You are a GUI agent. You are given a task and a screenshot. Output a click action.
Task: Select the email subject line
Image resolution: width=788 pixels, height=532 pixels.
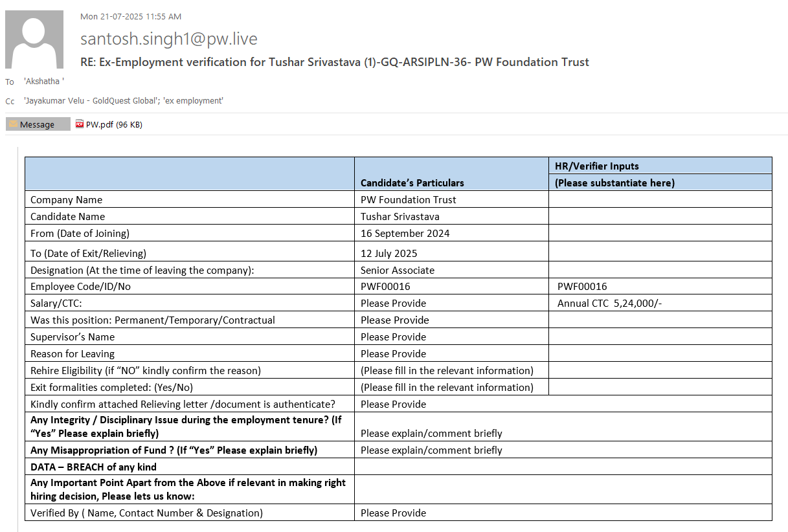(x=335, y=62)
